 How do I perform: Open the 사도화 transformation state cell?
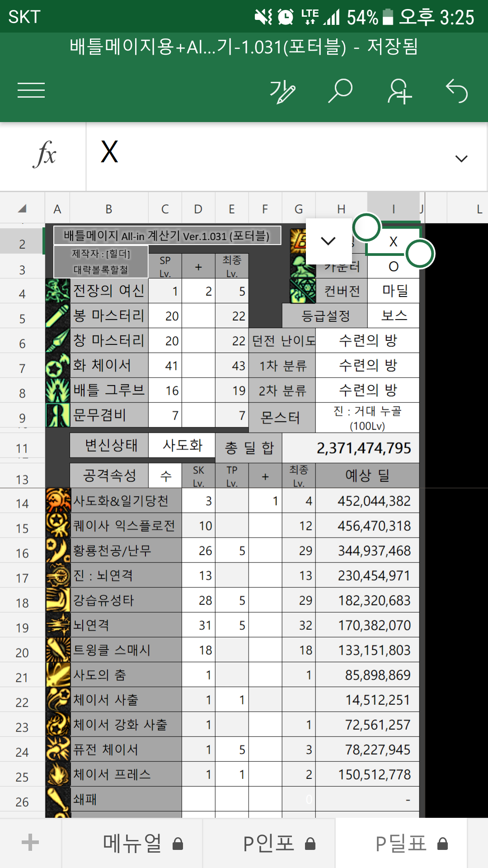click(182, 445)
